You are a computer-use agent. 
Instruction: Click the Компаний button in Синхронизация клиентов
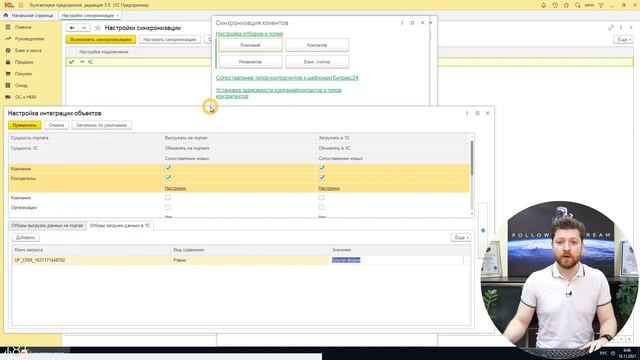point(250,45)
